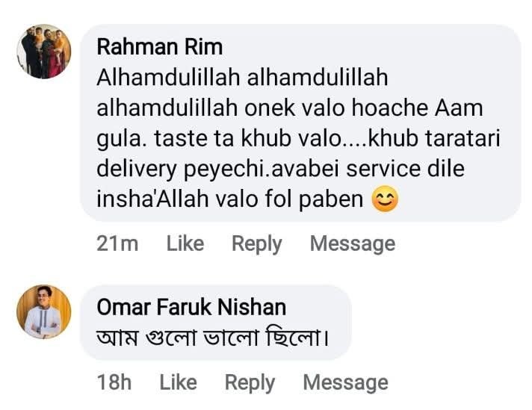The height and width of the screenshot is (410, 532).
Task: Click 'hoache Aam' text in Rahman's comment
Action: coord(417,108)
